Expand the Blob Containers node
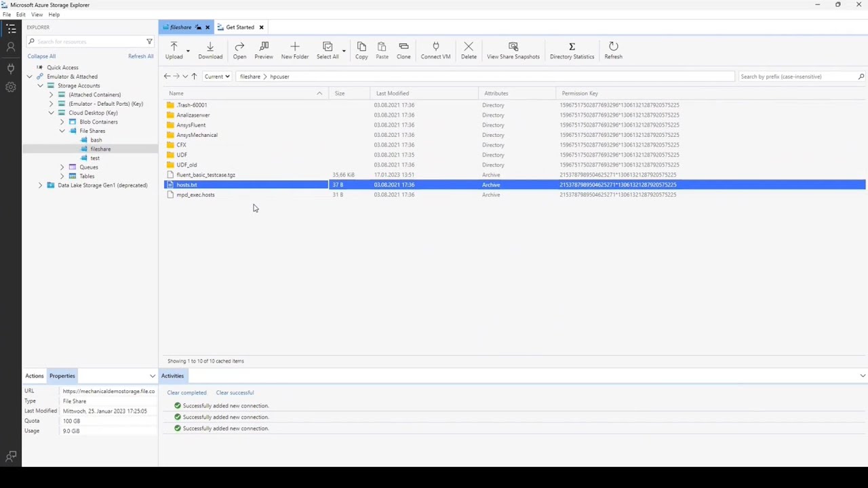 (x=62, y=122)
